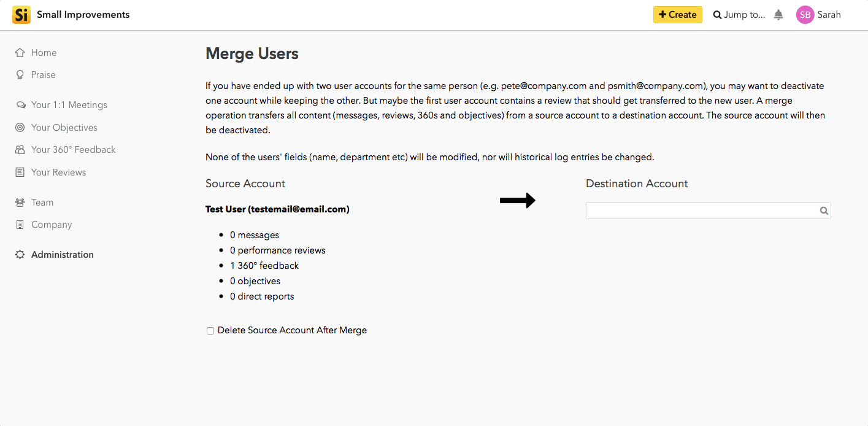Click the Delete Source Account After Merge label
868x426 pixels.
click(292, 330)
